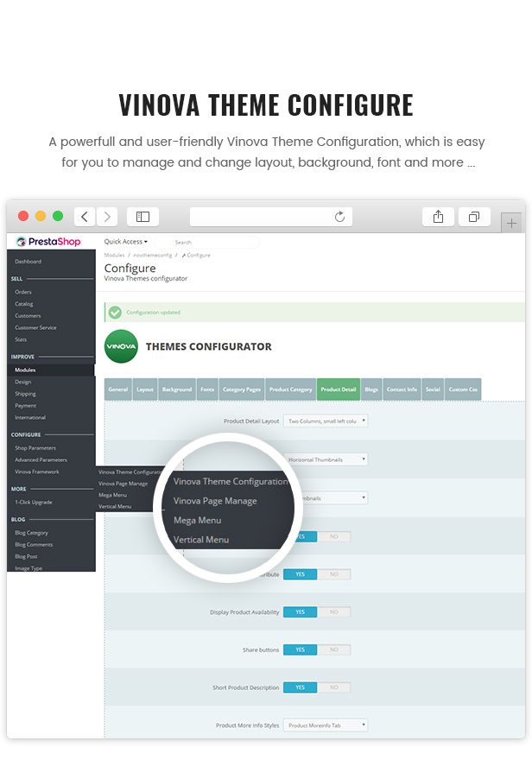Click the reload page icon
The image size is (532, 779).
point(339,217)
